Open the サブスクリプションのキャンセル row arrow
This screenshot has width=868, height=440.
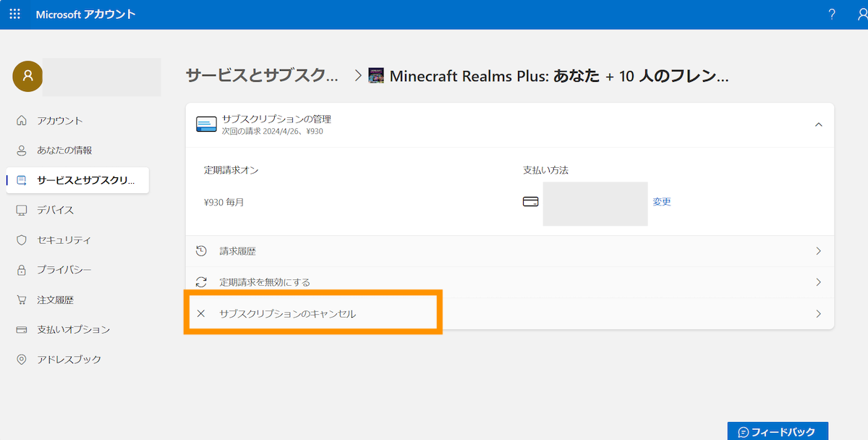click(819, 314)
